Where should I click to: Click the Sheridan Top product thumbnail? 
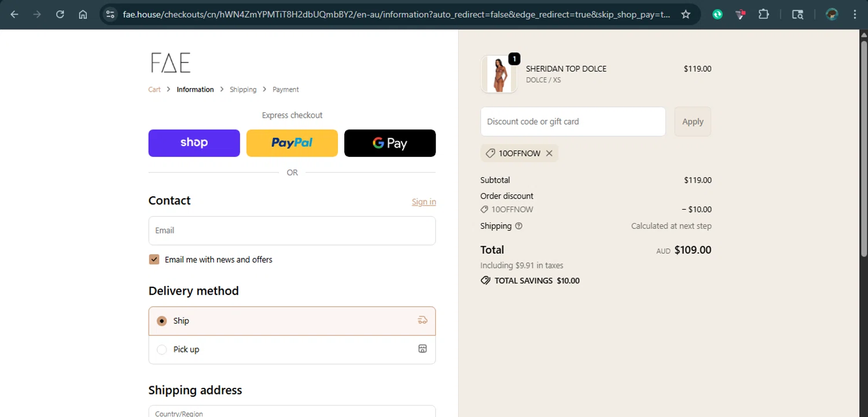pyautogui.click(x=499, y=74)
